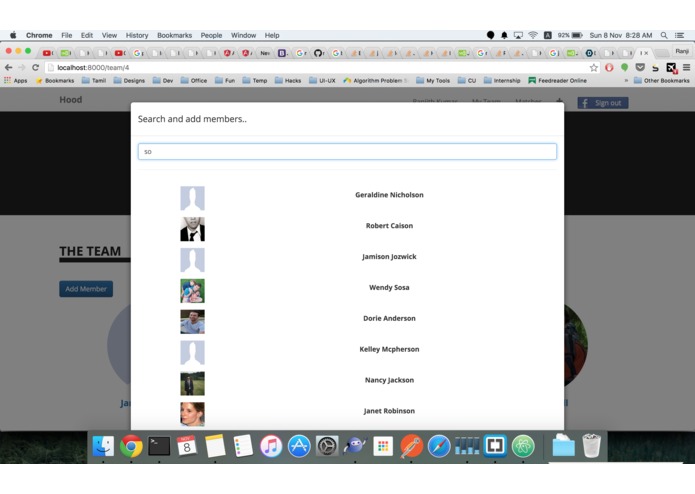695x494 pixels.
Task: Open the Help menu
Action: coord(272,35)
